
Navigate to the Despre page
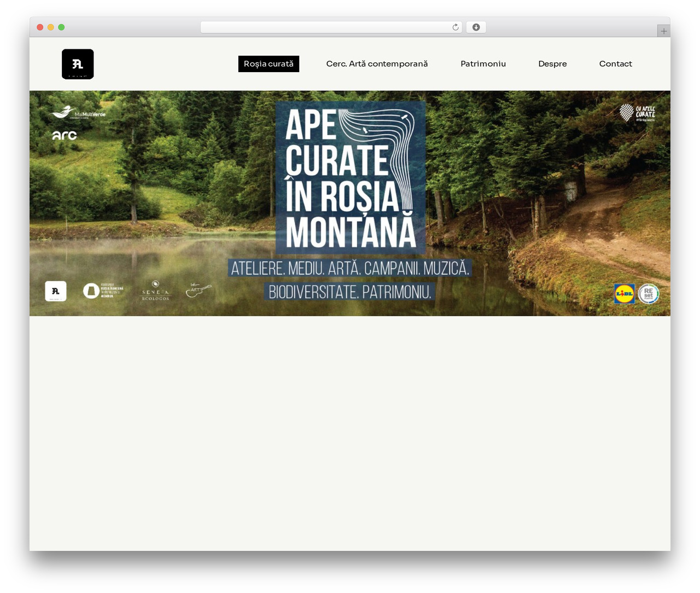(552, 64)
